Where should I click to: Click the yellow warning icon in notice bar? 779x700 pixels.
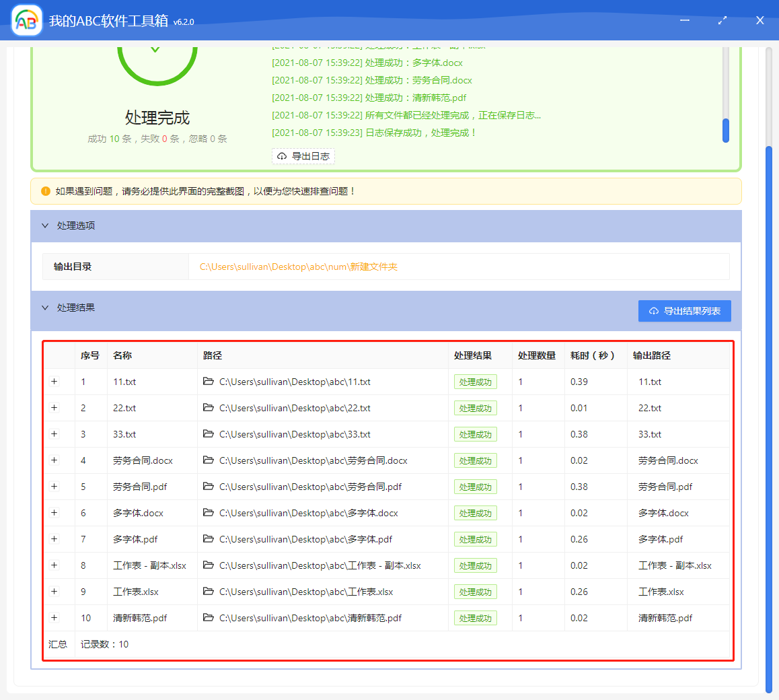click(44, 191)
